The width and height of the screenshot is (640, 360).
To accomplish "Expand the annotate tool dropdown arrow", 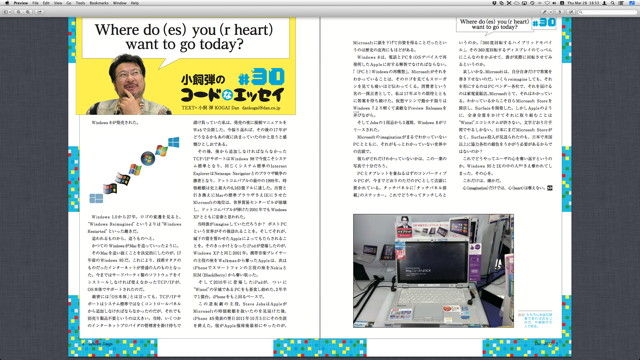I will 551,12.
